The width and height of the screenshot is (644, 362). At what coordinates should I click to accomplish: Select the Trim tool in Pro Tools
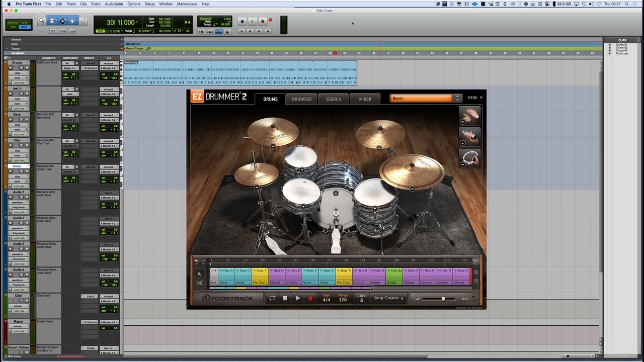(x=52, y=21)
